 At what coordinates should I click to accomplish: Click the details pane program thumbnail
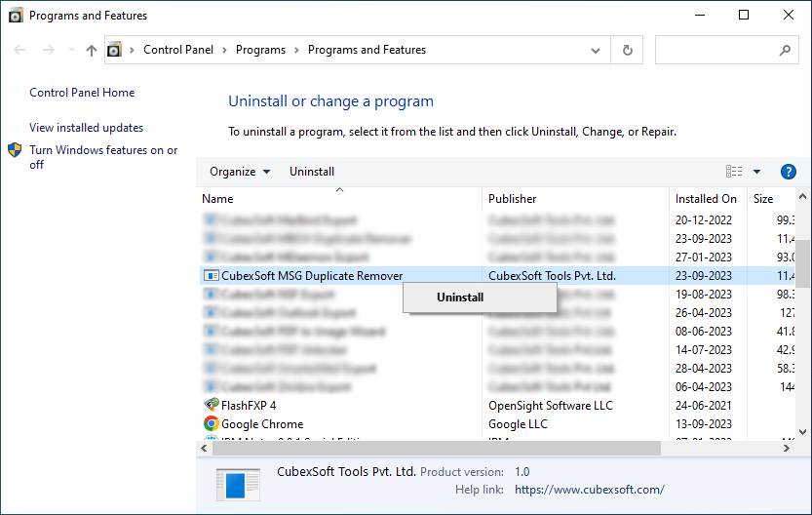[238, 485]
